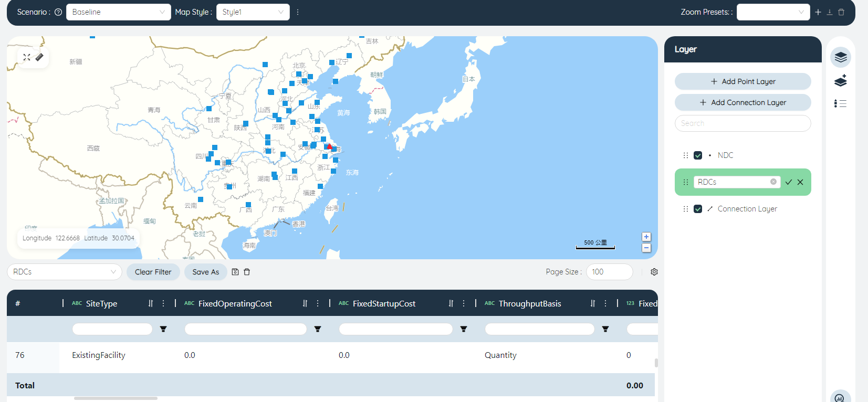The width and height of the screenshot is (868, 402).
Task: Click the FixedStartupCost filter text box
Action: (396, 329)
